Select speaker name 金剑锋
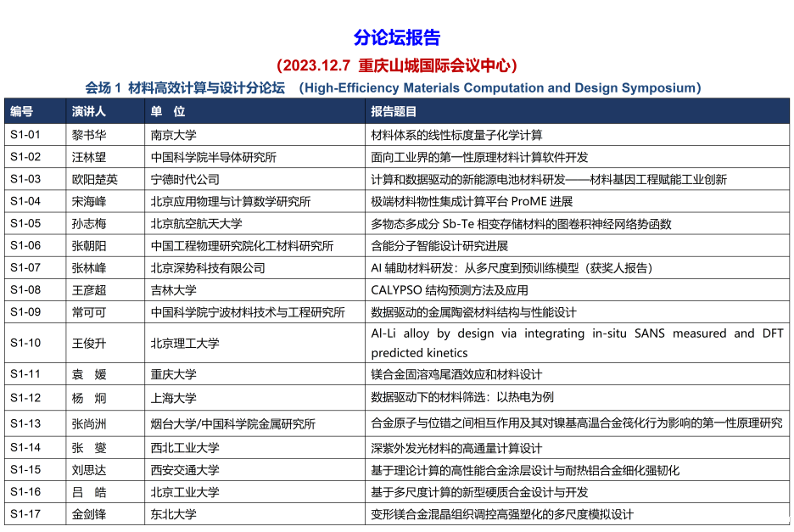 pos(89,513)
